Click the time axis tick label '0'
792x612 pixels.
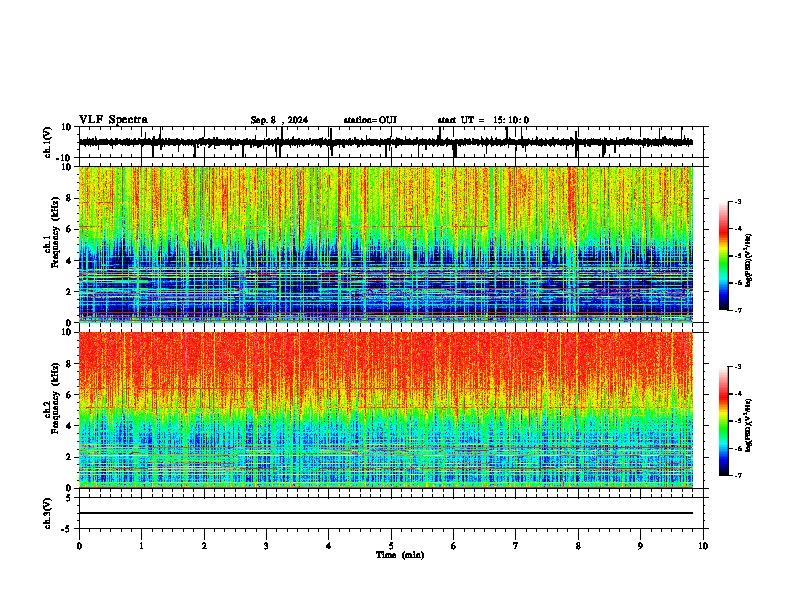click(79, 546)
